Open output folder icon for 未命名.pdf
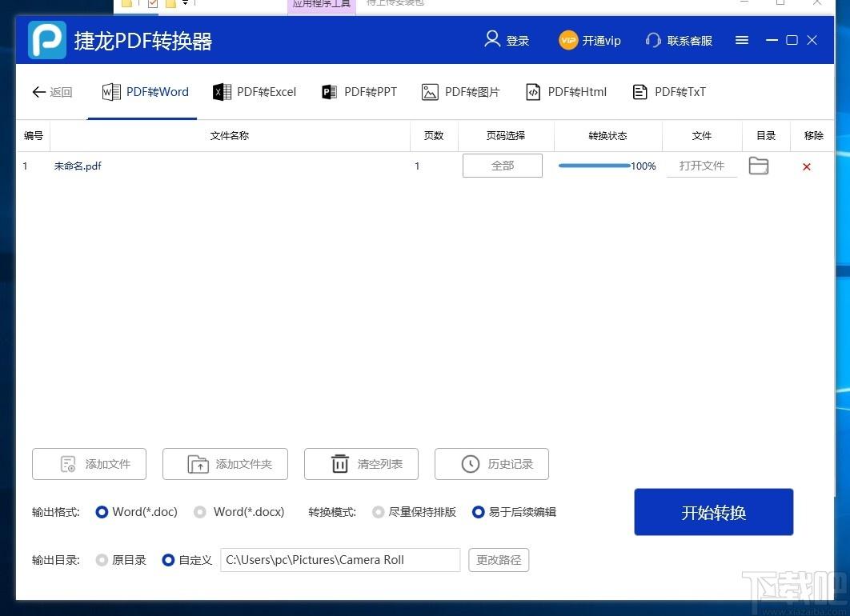850x616 pixels. coord(759,166)
